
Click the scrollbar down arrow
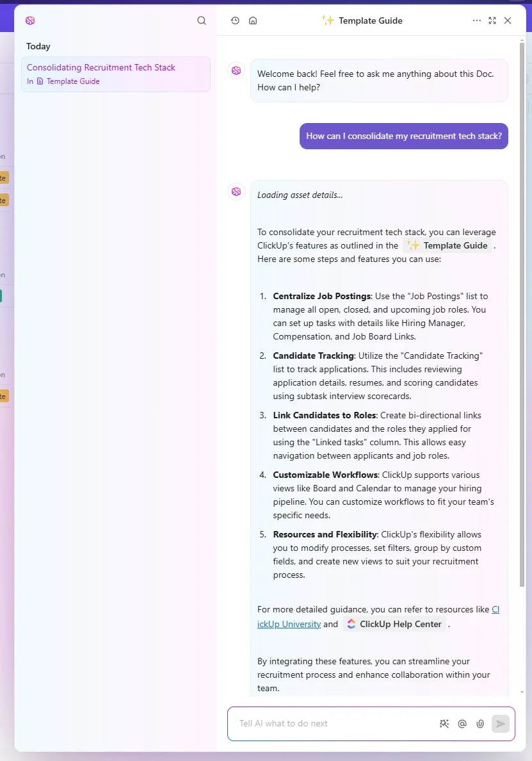point(522,692)
